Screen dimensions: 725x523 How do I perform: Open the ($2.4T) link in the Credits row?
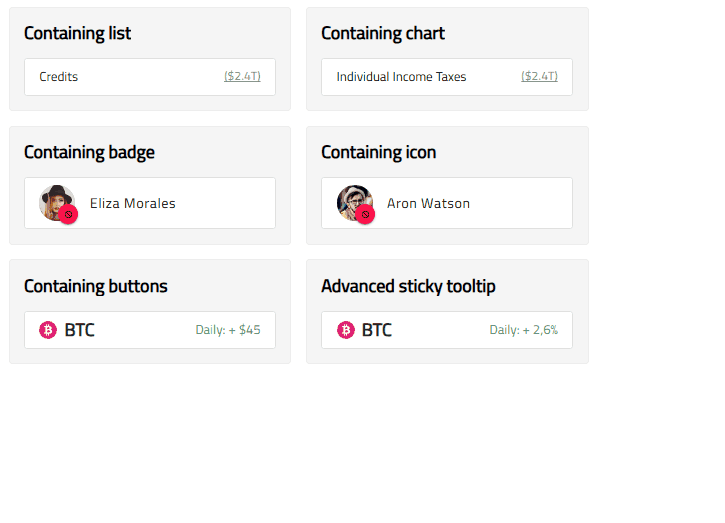pyautogui.click(x=242, y=77)
